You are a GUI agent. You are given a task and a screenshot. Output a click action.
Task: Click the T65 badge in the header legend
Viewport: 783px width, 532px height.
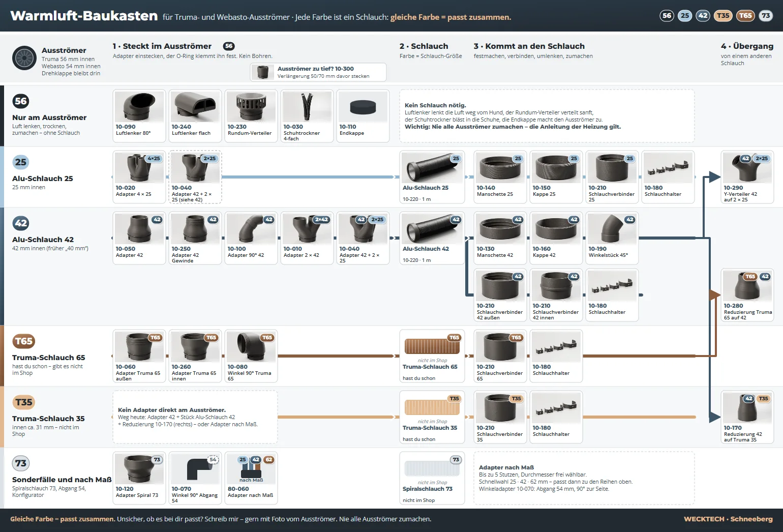tap(745, 16)
